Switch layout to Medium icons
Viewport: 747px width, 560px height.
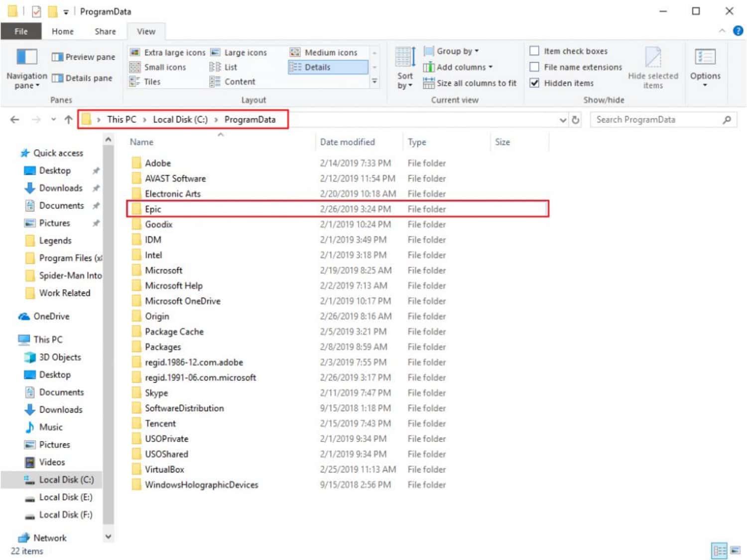click(x=324, y=52)
